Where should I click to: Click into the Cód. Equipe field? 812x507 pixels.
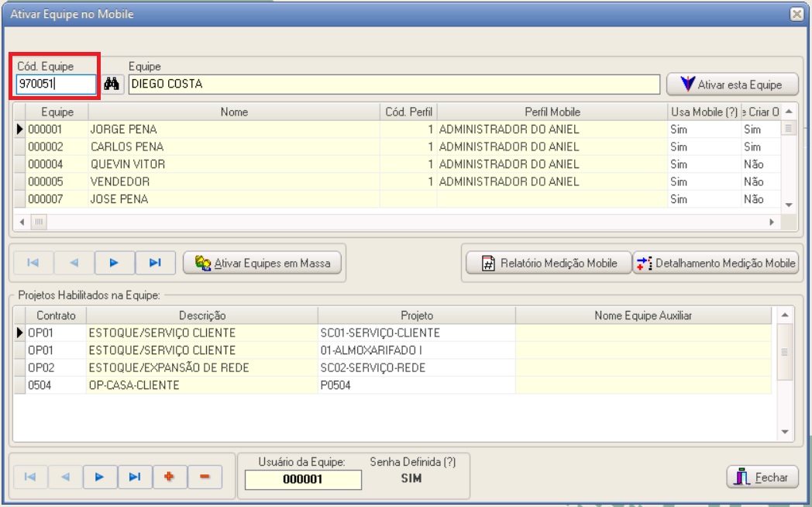pyautogui.click(x=56, y=84)
